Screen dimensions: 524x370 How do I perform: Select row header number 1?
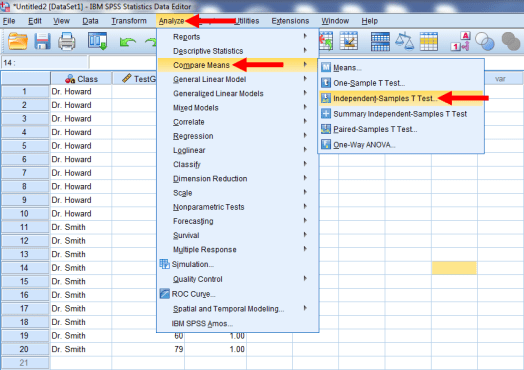(25, 92)
